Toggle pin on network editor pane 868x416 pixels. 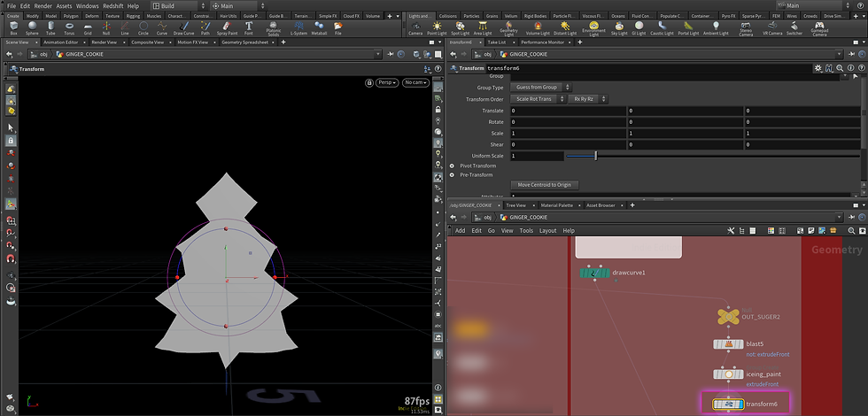click(x=849, y=218)
